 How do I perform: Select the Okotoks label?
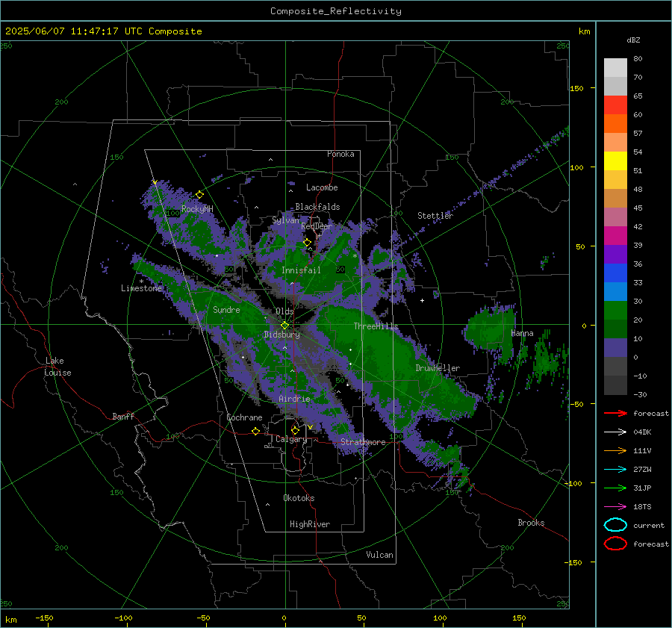point(299,498)
